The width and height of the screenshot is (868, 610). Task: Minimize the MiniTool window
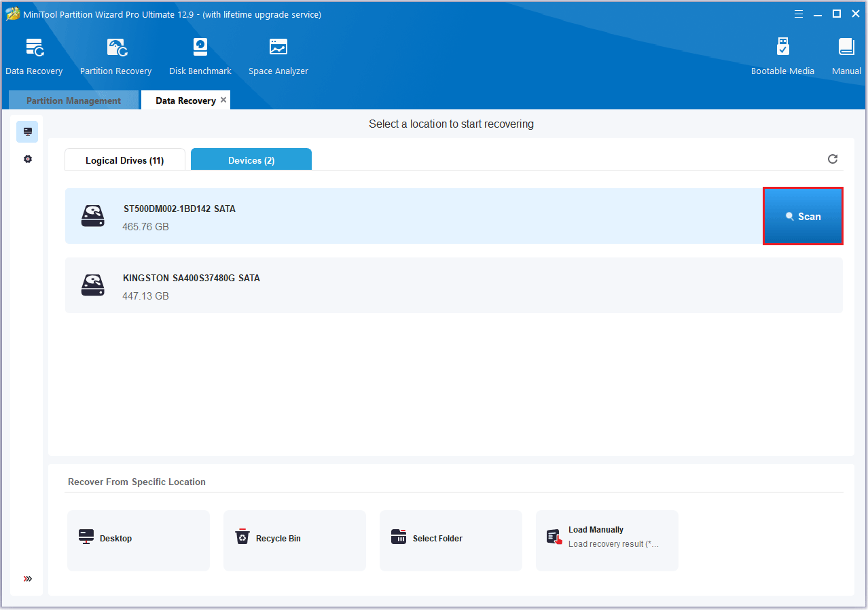818,14
